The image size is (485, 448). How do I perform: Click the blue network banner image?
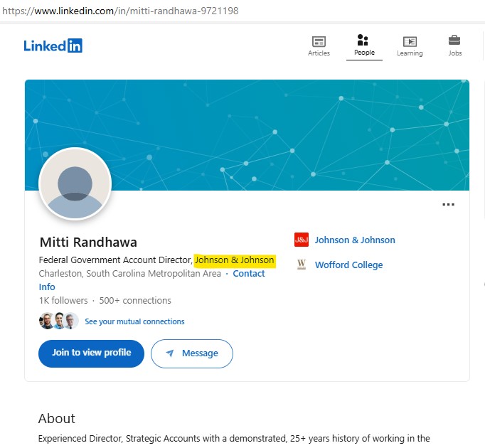pyautogui.click(x=247, y=135)
